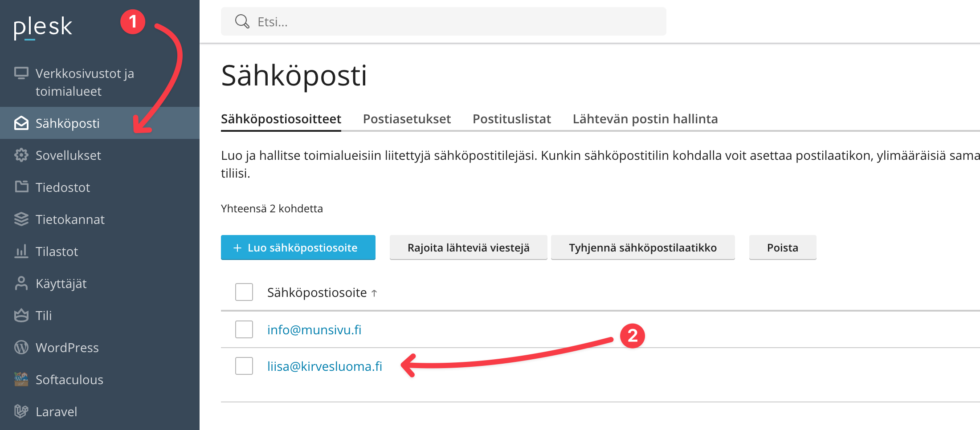Open Tietokannat from the sidebar
This screenshot has width=980, height=430.
[69, 219]
